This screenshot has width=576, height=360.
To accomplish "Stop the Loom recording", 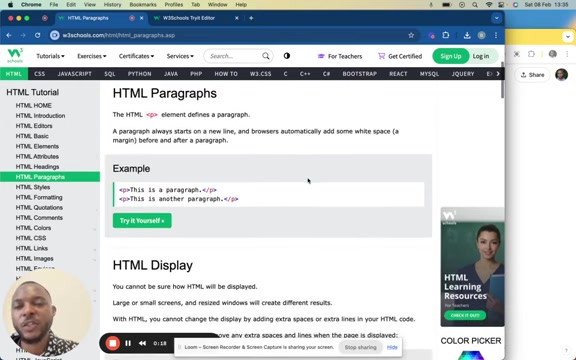I will click(113, 343).
